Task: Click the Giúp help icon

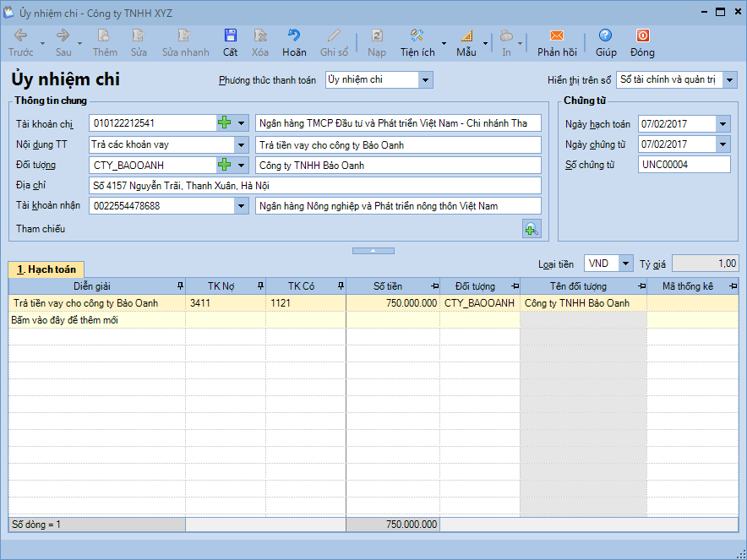Action: point(606,35)
